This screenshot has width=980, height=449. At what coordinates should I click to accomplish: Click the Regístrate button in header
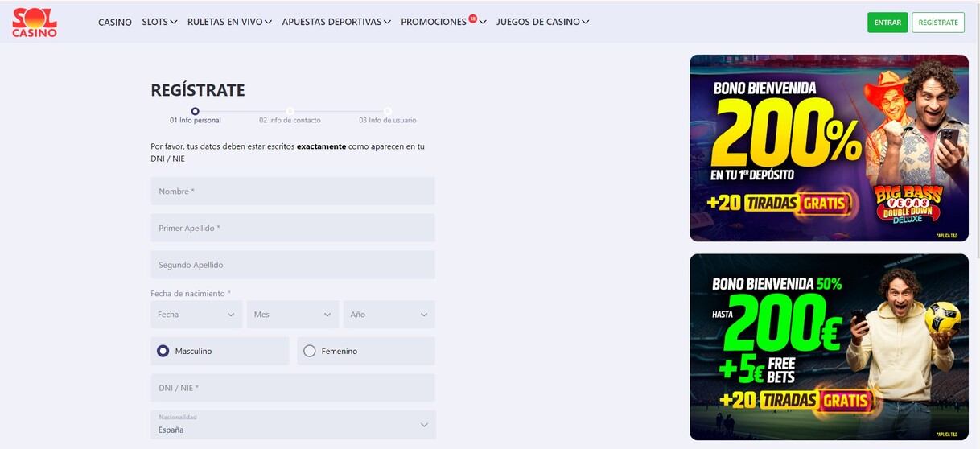point(938,23)
